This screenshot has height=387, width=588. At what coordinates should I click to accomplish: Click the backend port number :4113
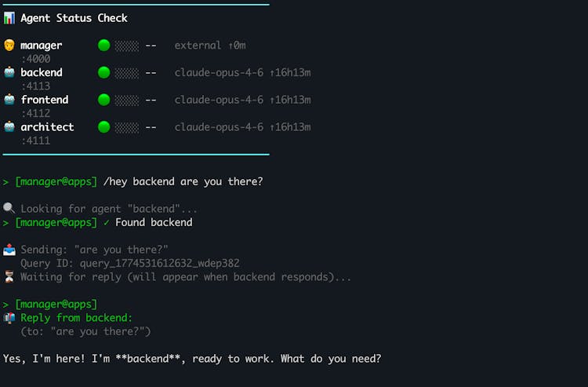(x=36, y=86)
